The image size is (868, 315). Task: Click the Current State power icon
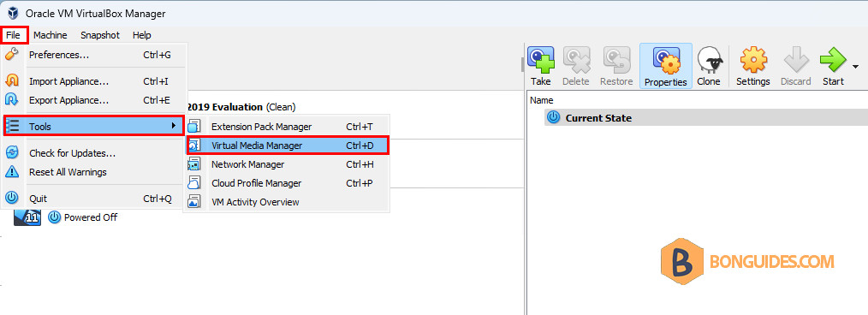[553, 117]
